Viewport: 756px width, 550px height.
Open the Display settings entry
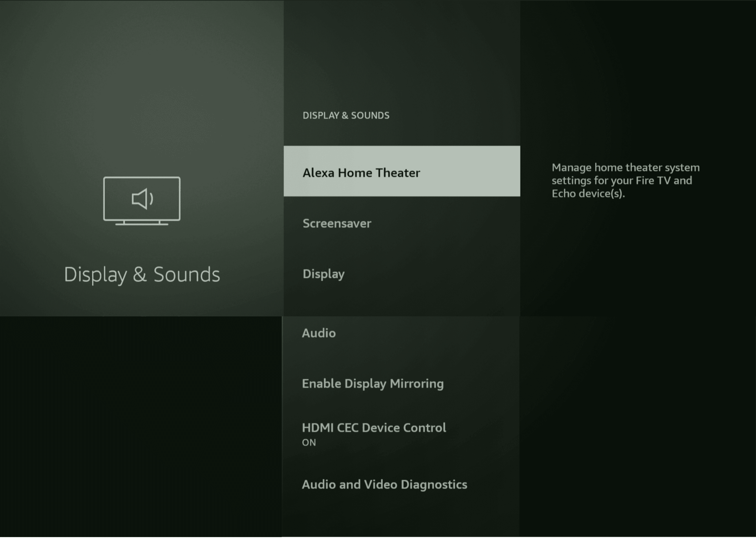pos(323,274)
